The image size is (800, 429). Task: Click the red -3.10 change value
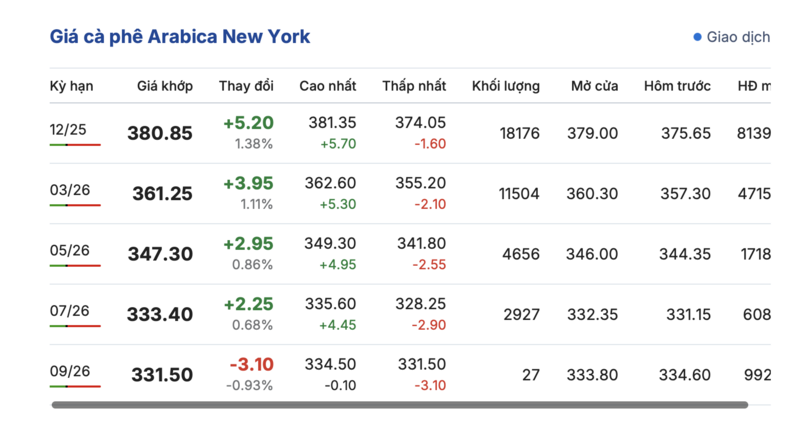click(x=252, y=363)
